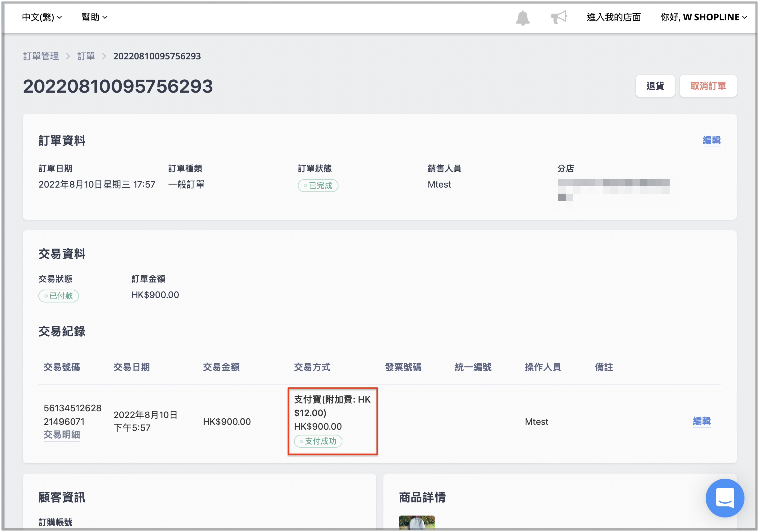
Task: Click the 取消訂單 cancel order button
Action: [708, 86]
